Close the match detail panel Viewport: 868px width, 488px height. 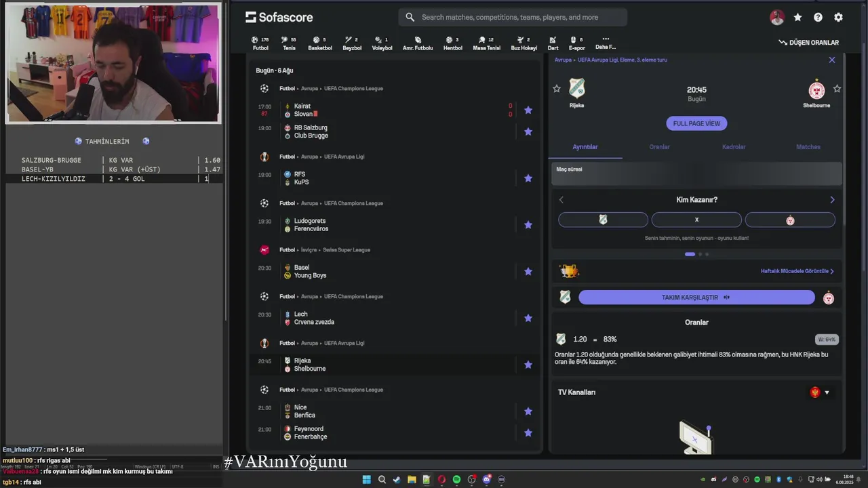(x=832, y=60)
